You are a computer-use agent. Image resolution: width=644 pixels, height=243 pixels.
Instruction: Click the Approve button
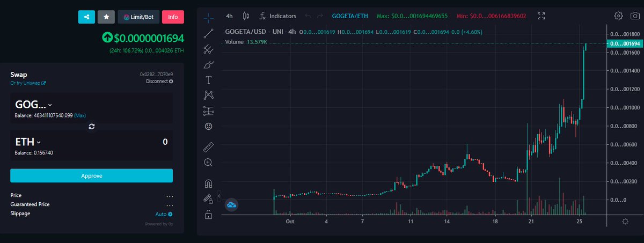tap(92, 175)
